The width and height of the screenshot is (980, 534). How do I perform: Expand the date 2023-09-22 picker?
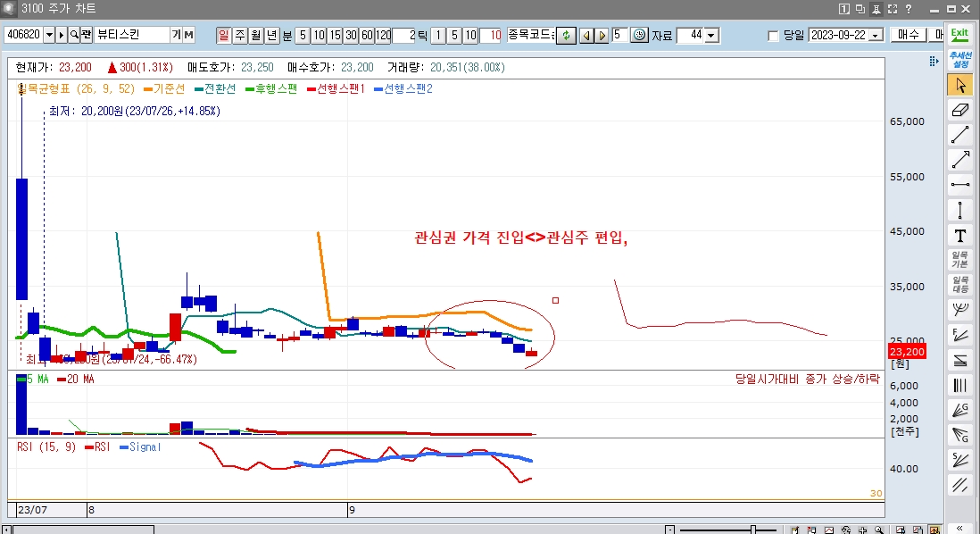coord(875,36)
